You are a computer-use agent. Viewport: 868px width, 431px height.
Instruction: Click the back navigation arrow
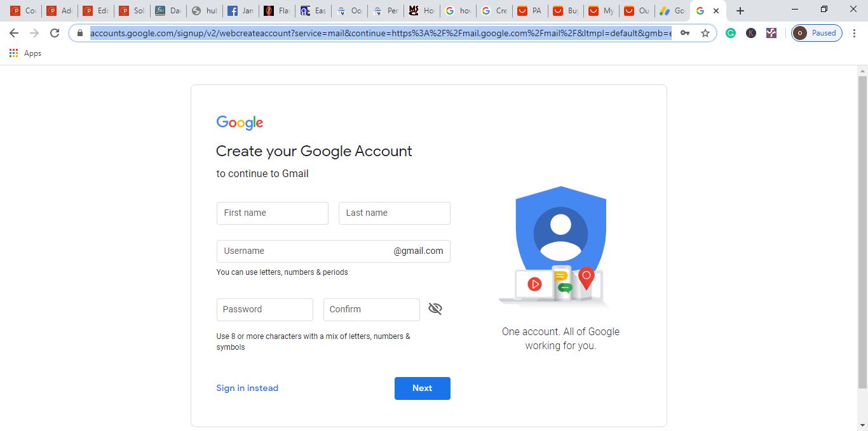tap(13, 33)
